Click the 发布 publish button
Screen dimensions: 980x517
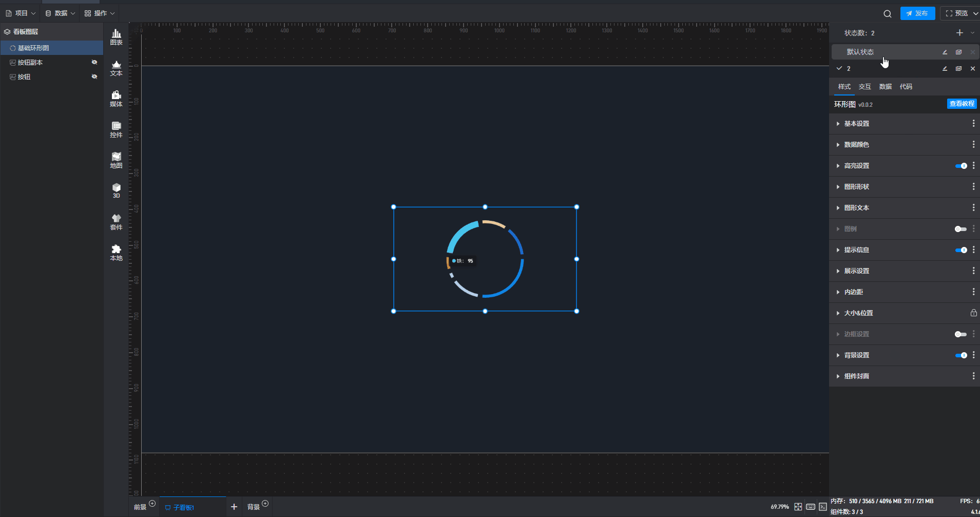[x=917, y=13]
